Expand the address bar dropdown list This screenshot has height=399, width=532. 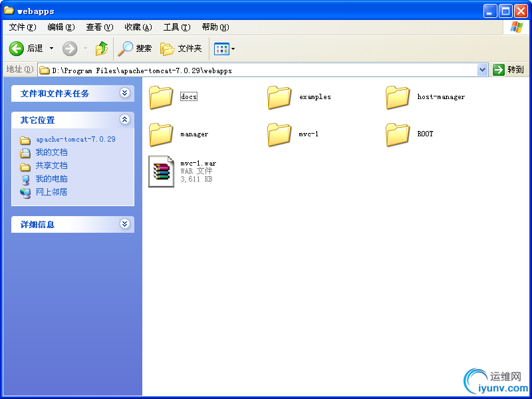pos(483,70)
